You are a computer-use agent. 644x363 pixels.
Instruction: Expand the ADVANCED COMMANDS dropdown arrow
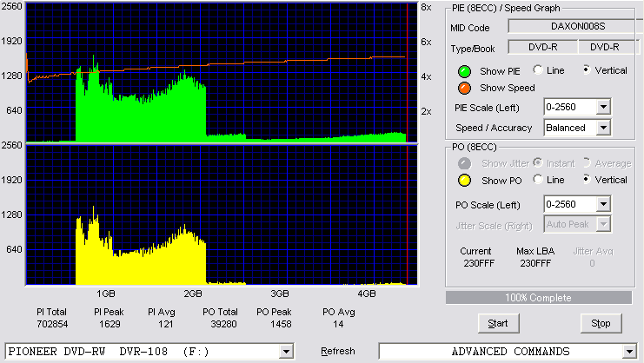[629, 352]
